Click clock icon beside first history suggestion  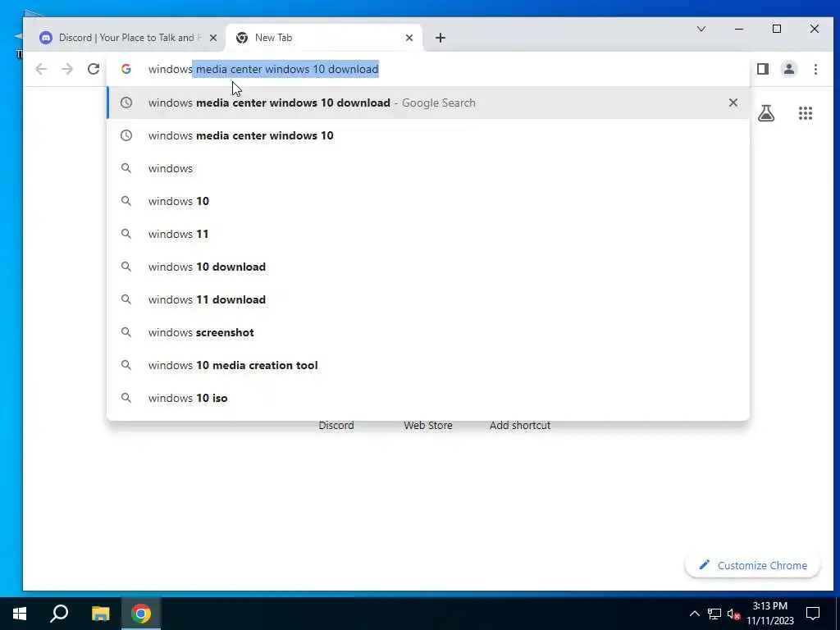coord(126,103)
